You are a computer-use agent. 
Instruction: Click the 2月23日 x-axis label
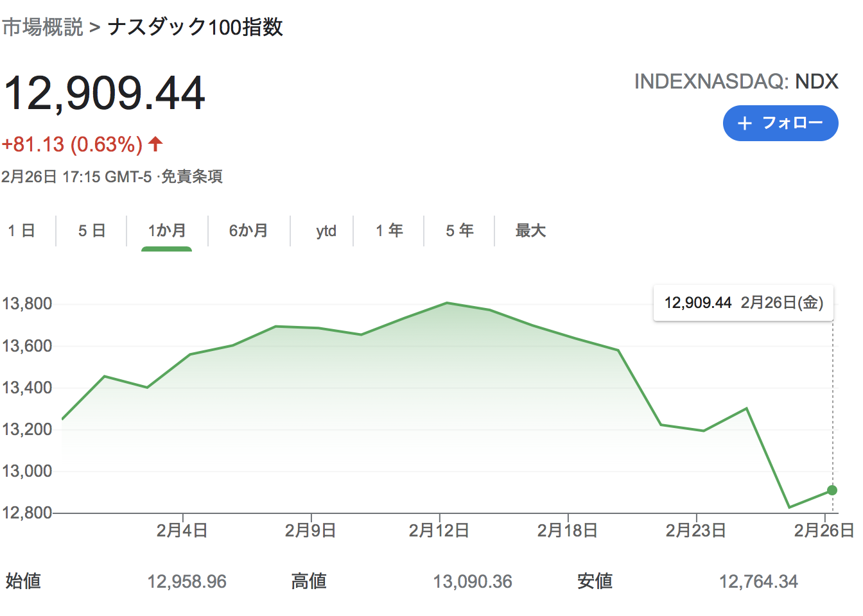[696, 530]
